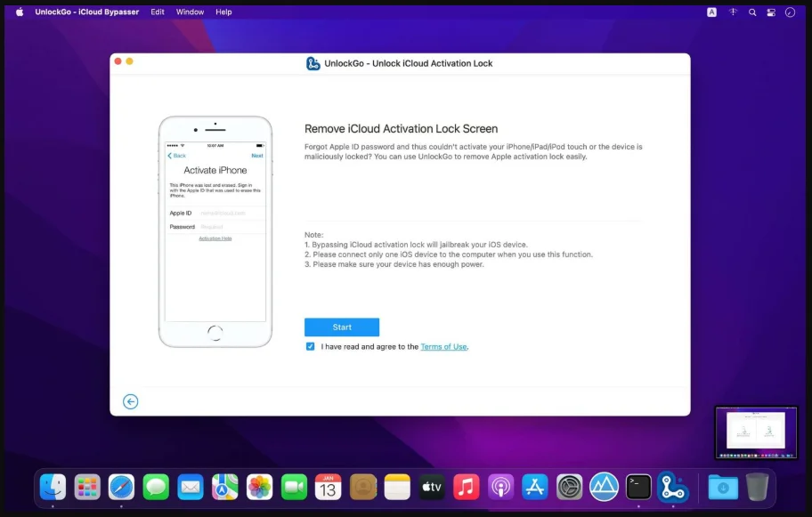Launch Safari from the Dock
The height and width of the screenshot is (517, 812).
pyautogui.click(x=122, y=487)
